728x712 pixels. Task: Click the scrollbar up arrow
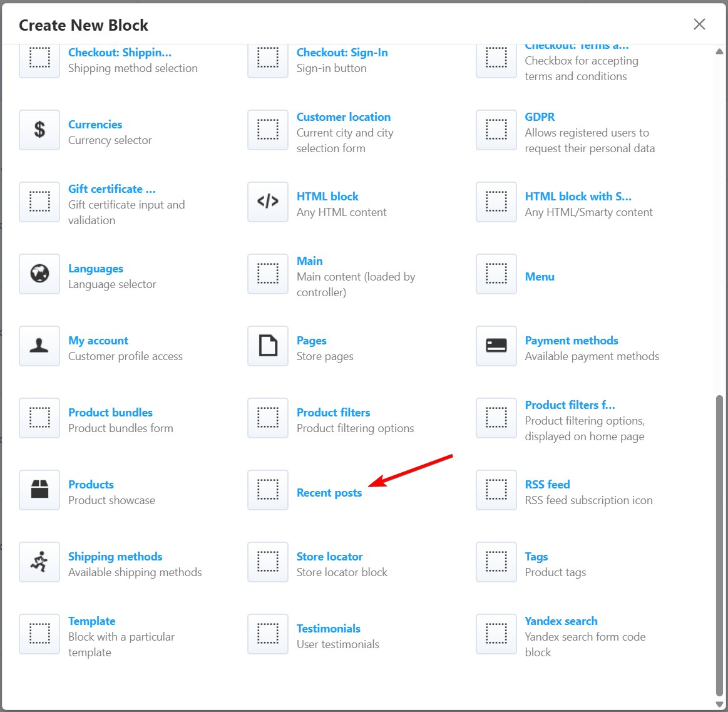[719, 52]
